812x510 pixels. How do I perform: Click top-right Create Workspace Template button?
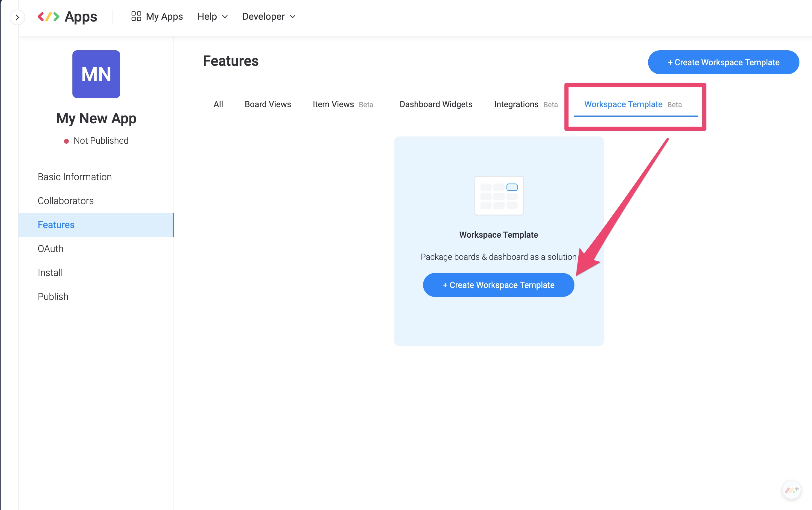(x=723, y=62)
